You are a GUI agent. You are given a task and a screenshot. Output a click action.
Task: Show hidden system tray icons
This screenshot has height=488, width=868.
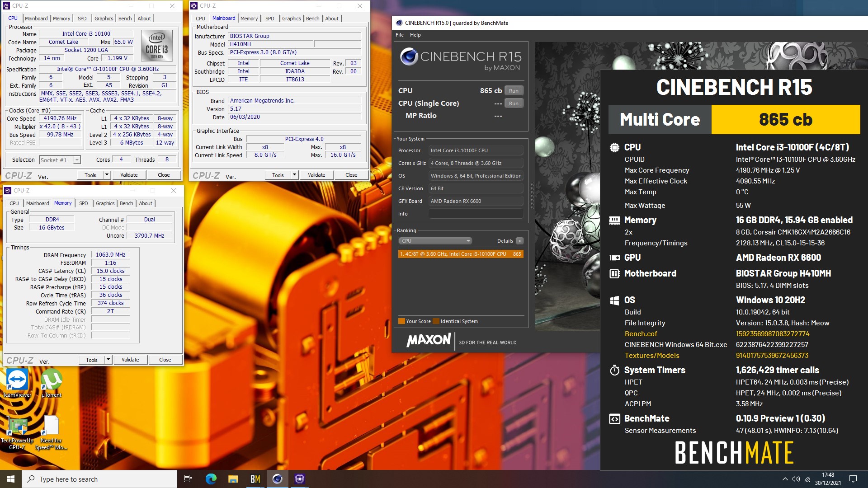(x=785, y=479)
